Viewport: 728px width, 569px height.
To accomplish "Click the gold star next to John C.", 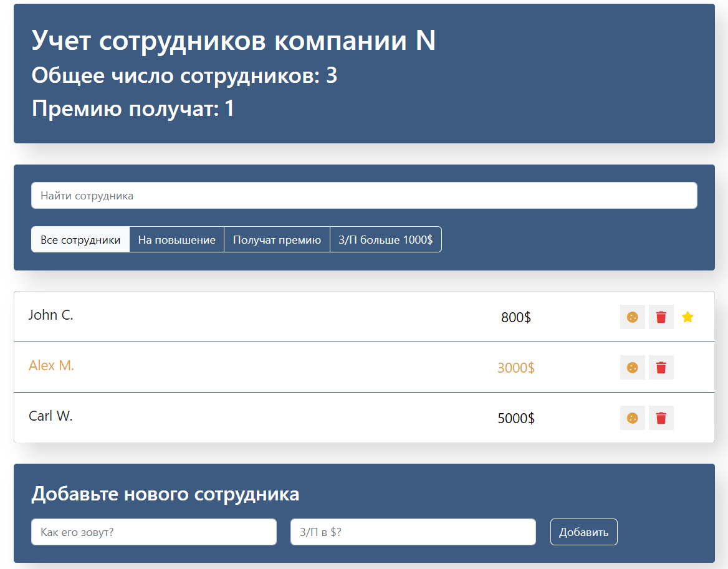I will tap(687, 317).
